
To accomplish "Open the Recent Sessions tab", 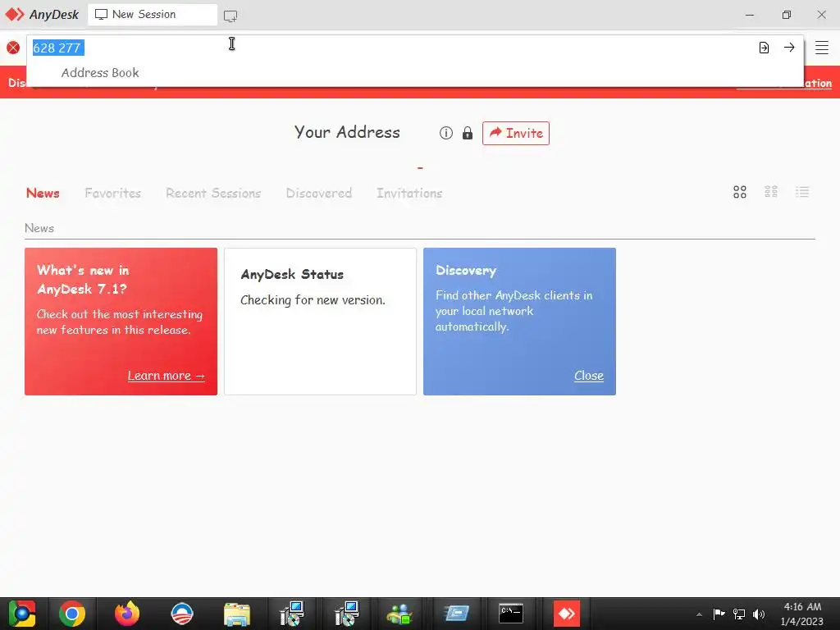I will (x=213, y=193).
